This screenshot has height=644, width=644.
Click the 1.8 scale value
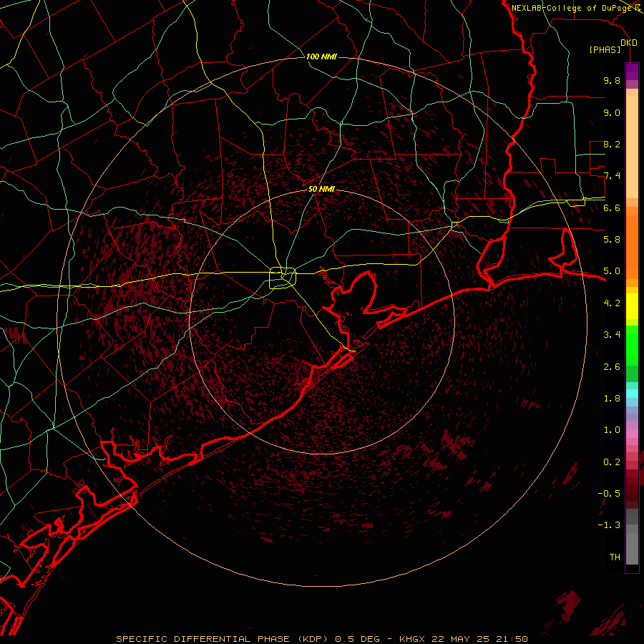612,399
